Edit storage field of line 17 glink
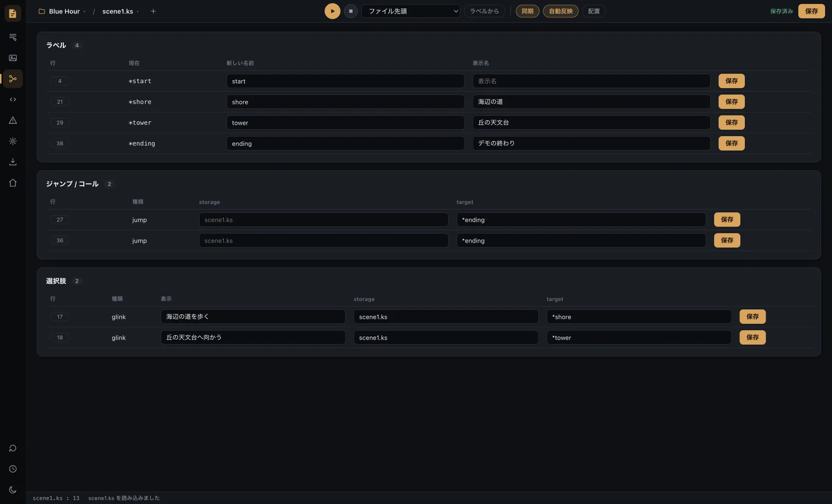Screen dimensions: 832x504 pos(446,316)
